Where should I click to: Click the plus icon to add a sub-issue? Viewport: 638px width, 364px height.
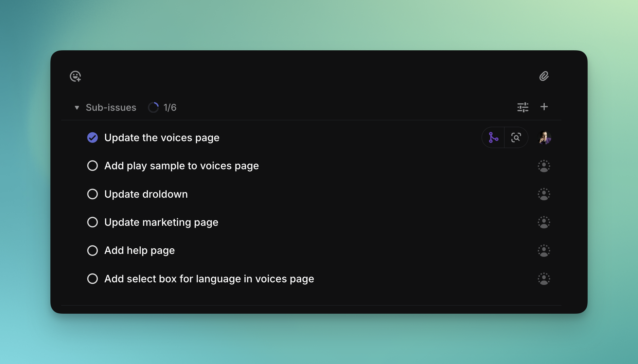[544, 107]
